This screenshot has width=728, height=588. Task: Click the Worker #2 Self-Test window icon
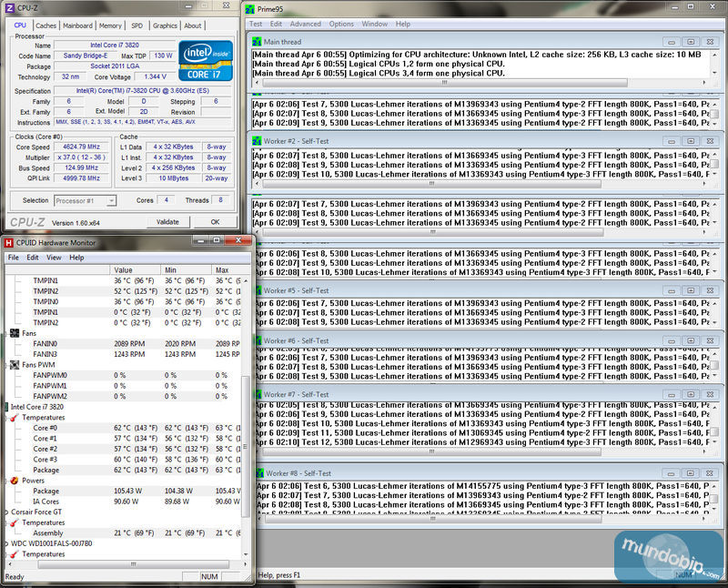pyautogui.click(x=257, y=141)
